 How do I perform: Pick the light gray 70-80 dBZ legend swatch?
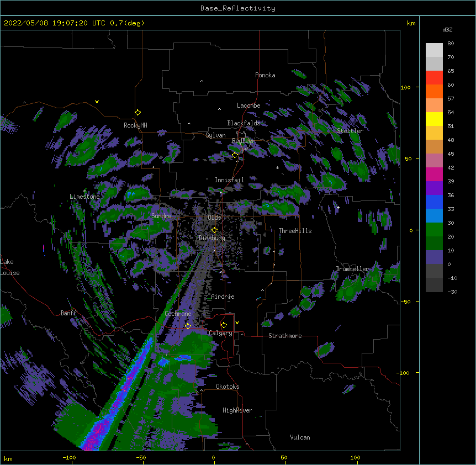click(434, 50)
